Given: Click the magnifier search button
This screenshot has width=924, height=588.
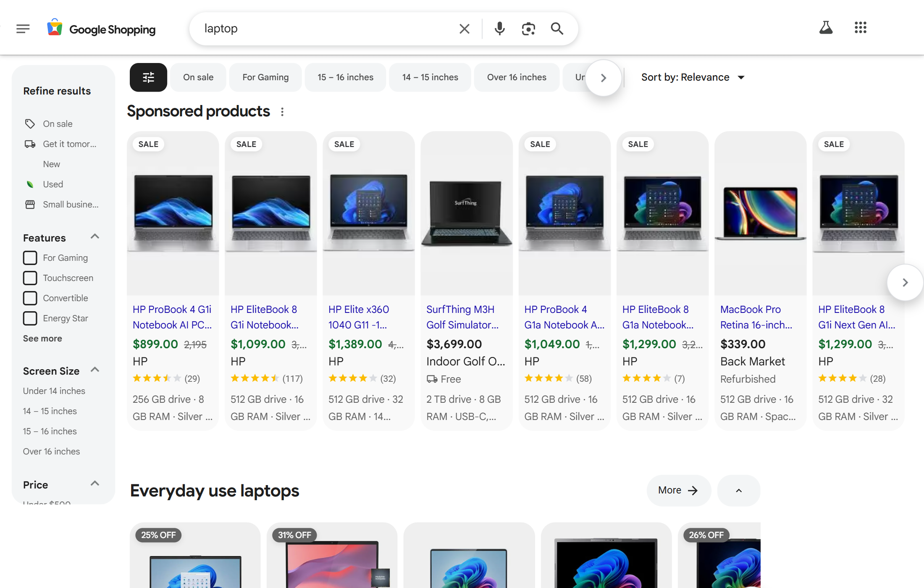Looking at the screenshot, I should pyautogui.click(x=557, y=29).
